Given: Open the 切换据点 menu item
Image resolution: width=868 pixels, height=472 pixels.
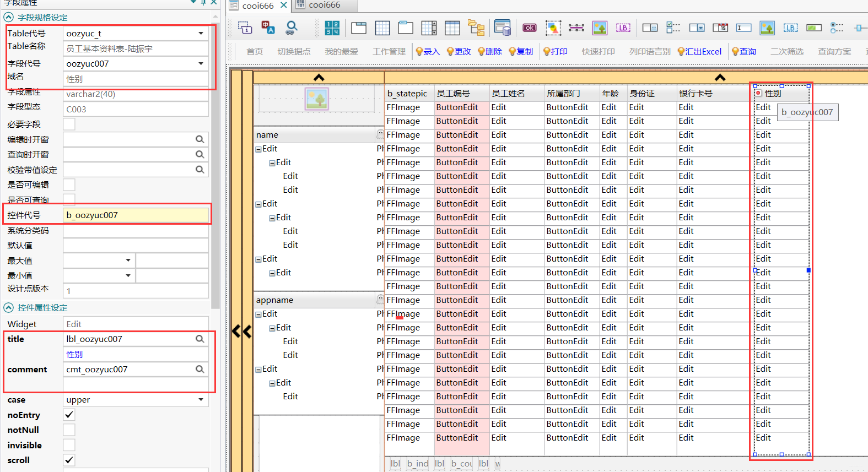Looking at the screenshot, I should click(x=294, y=51).
